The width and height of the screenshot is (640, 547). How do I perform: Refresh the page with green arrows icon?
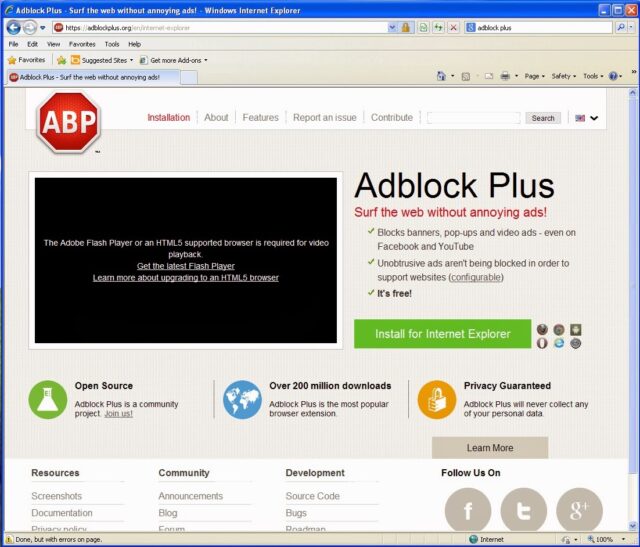(x=438, y=27)
